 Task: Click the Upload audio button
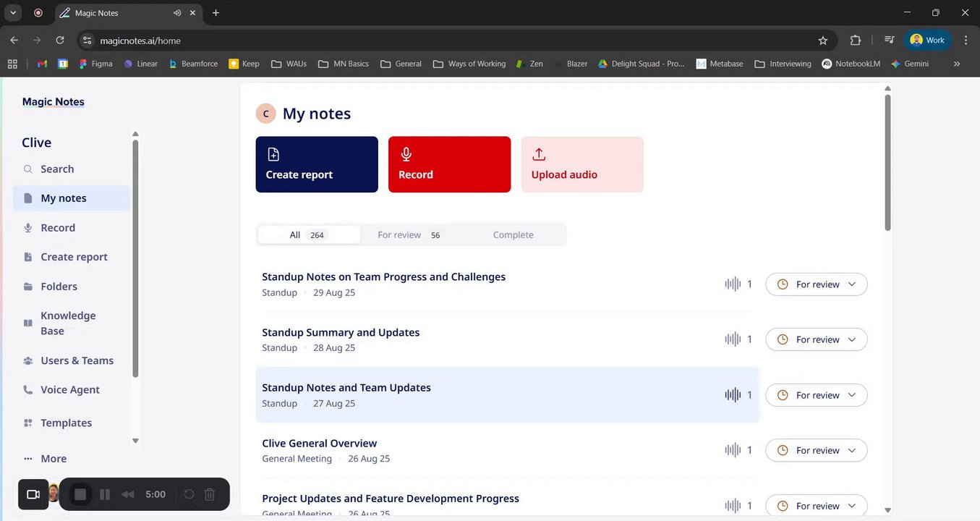click(581, 164)
